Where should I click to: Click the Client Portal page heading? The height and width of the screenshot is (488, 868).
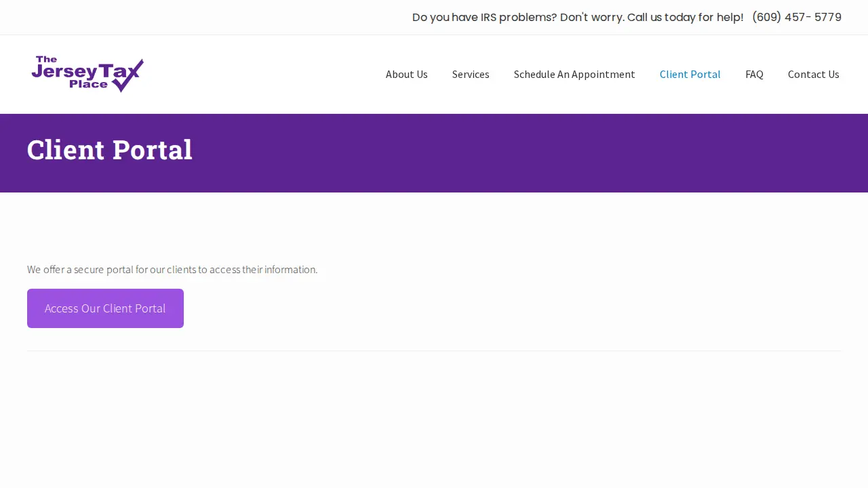[110, 150]
